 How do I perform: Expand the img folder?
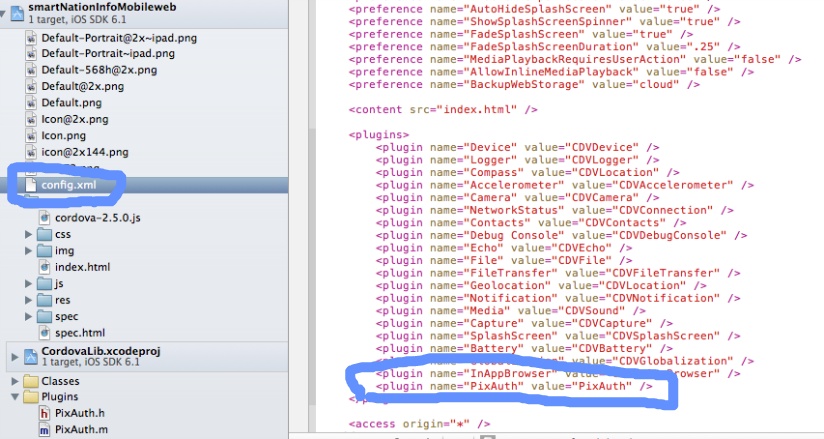pos(28,251)
